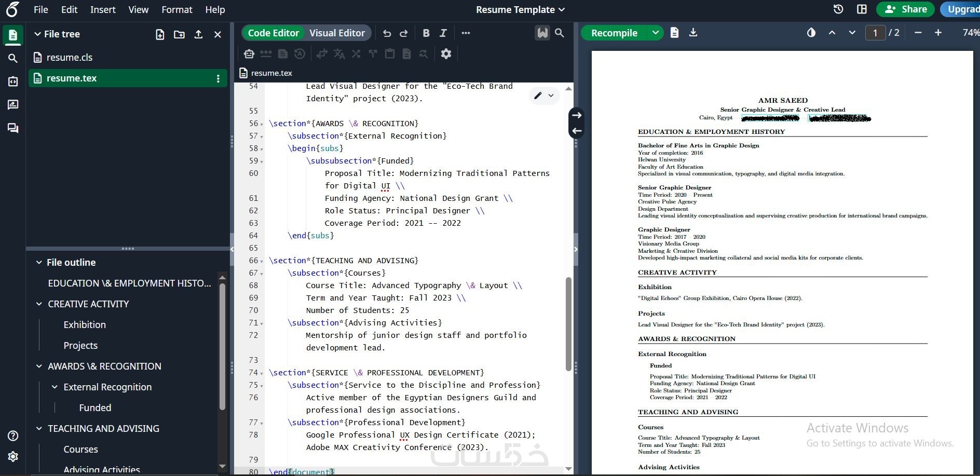Viewport: 980px width, 476px height.
Task: Fold the code at line 66
Action: 262,261
